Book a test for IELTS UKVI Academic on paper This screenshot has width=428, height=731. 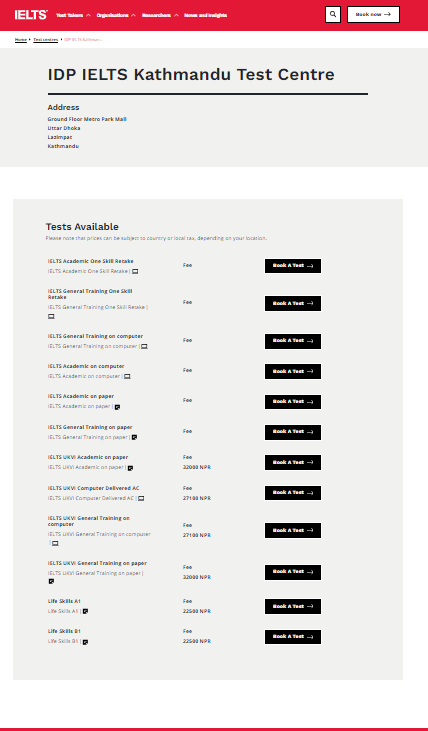coord(293,462)
